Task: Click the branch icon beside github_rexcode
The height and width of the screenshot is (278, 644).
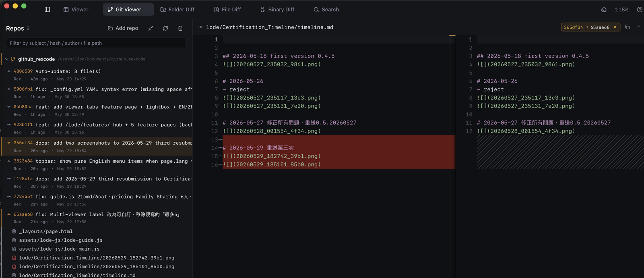Action: (13, 59)
